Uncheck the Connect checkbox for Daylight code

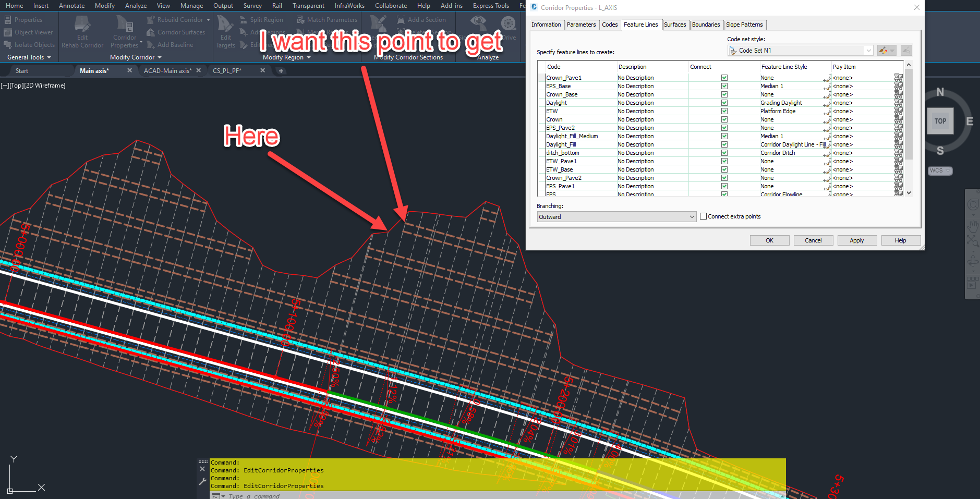pos(724,103)
